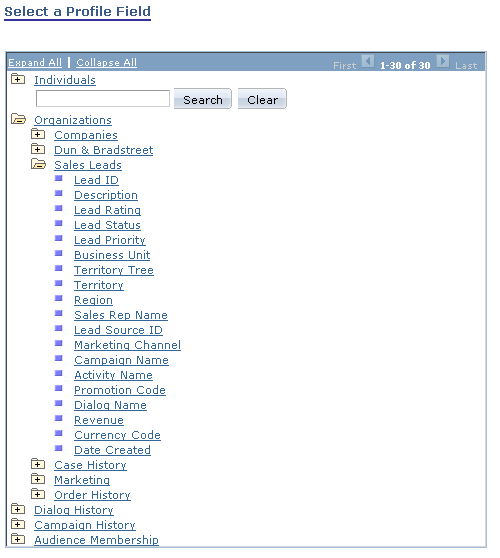Select the Promotion Code field
The width and height of the screenshot is (500, 558).
(x=120, y=390)
